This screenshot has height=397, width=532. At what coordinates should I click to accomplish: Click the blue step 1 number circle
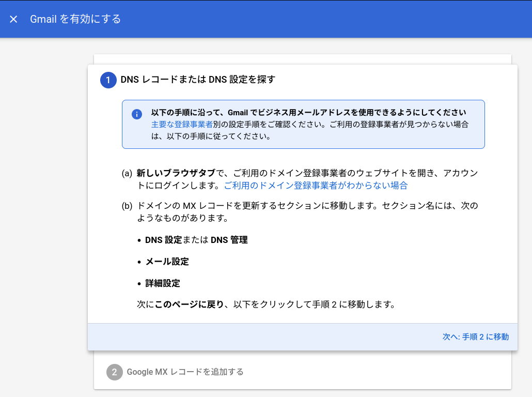pos(108,80)
